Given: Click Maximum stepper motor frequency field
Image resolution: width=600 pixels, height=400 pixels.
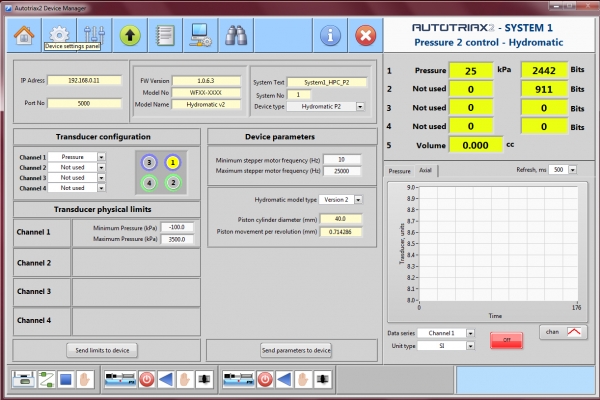Looking at the screenshot, I should pyautogui.click(x=342, y=171).
